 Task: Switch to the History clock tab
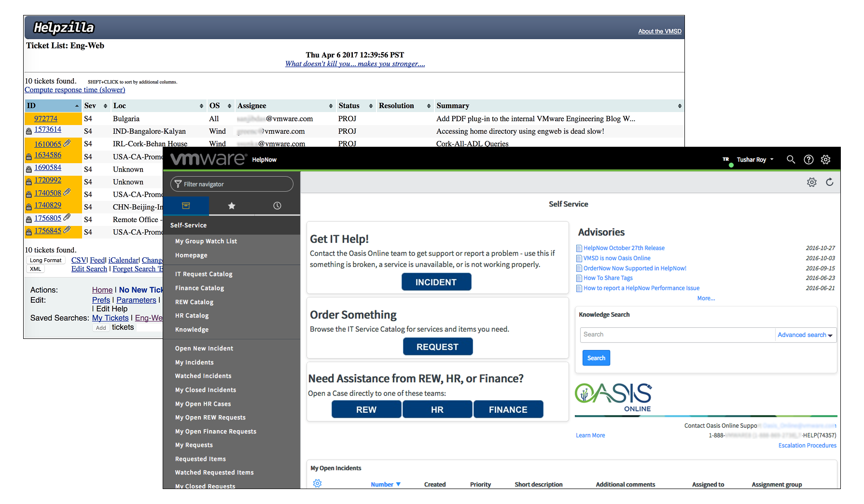tap(277, 206)
